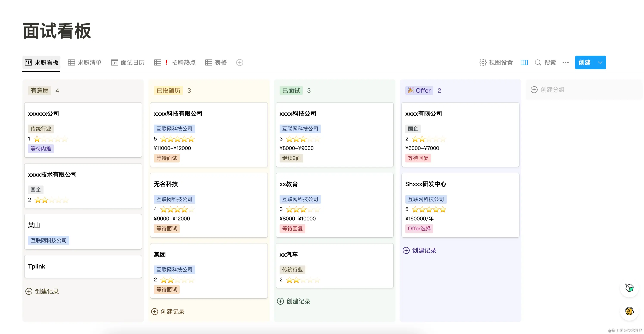The height and width of the screenshot is (334, 644).
Task: Open the Tplink card
Action: click(x=83, y=267)
